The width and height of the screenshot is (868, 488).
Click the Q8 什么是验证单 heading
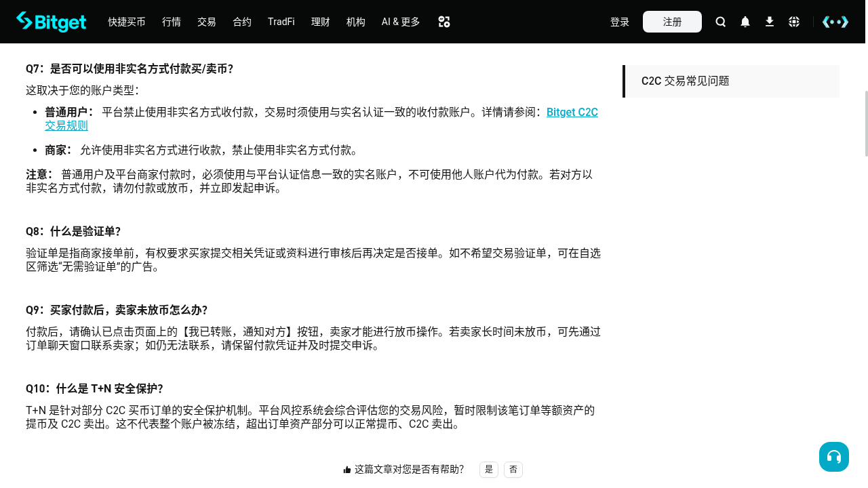(73, 232)
